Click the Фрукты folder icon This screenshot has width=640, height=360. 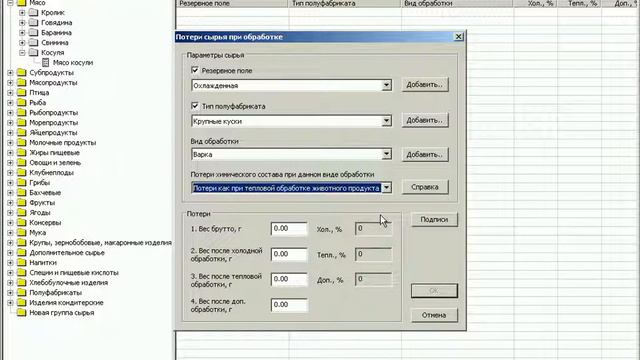tap(22, 202)
